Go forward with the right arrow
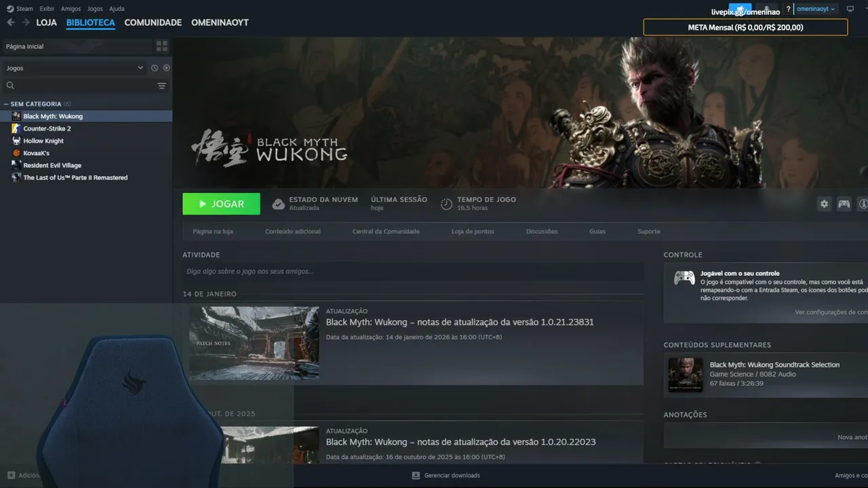868x488 pixels. (x=26, y=22)
